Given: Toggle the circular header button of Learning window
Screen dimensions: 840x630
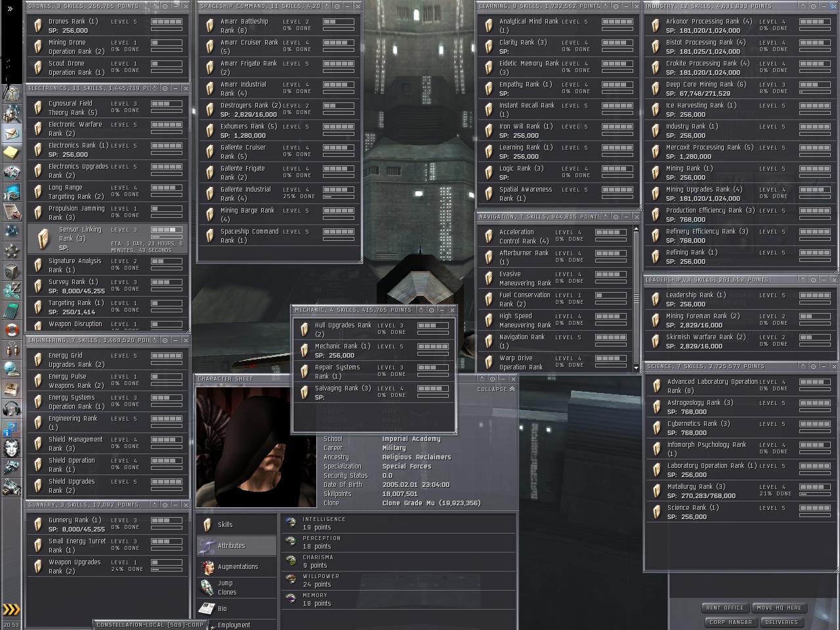Looking at the screenshot, I should [x=616, y=6].
